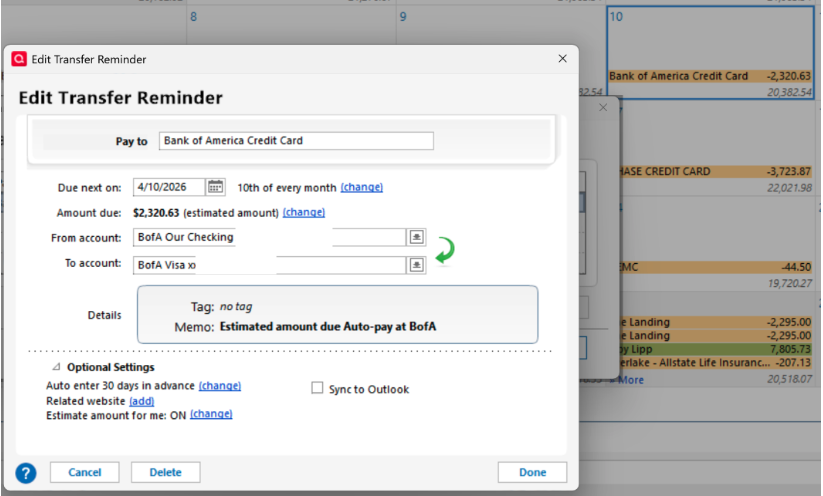This screenshot has width=823, height=496.
Task: Select the Lipp 7,805.73 income entry
Action: (x=715, y=349)
